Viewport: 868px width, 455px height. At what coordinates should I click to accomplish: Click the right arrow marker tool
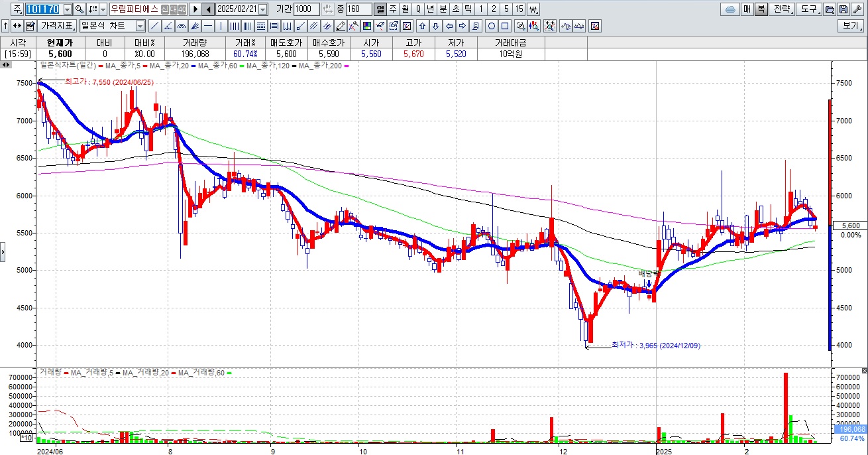point(462,26)
